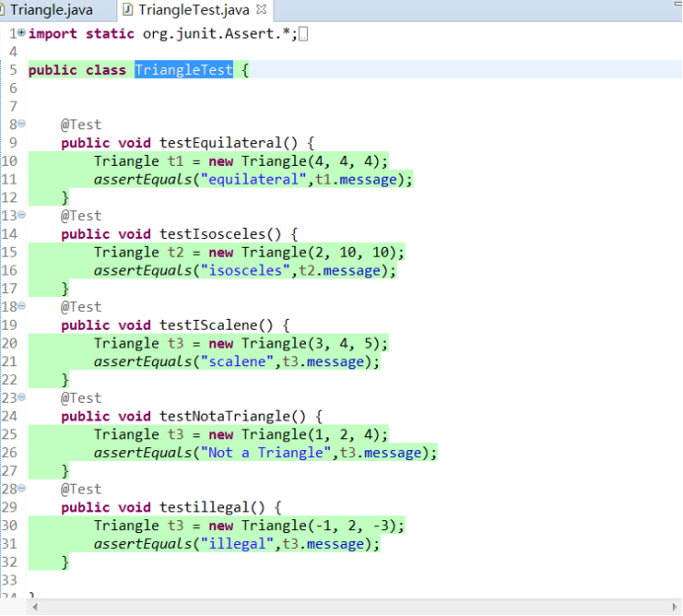Collapse the testEquilateral method fold marker
Screen dimensions: 683x616
point(22,124)
